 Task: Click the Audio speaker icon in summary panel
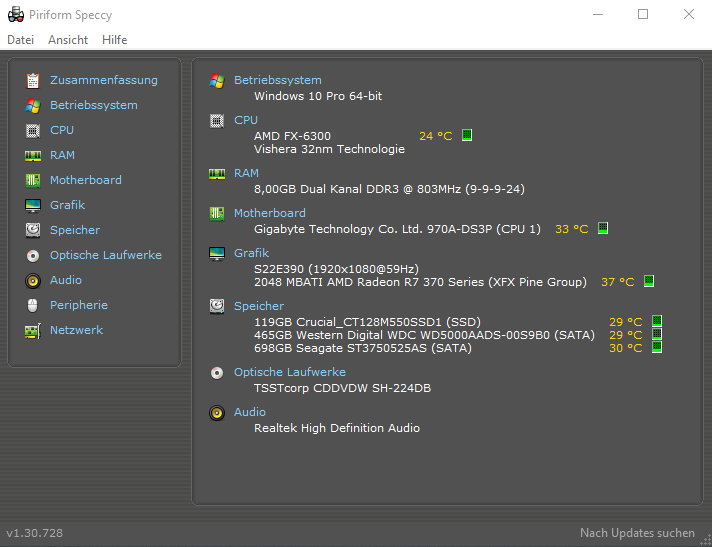pyautogui.click(x=217, y=413)
